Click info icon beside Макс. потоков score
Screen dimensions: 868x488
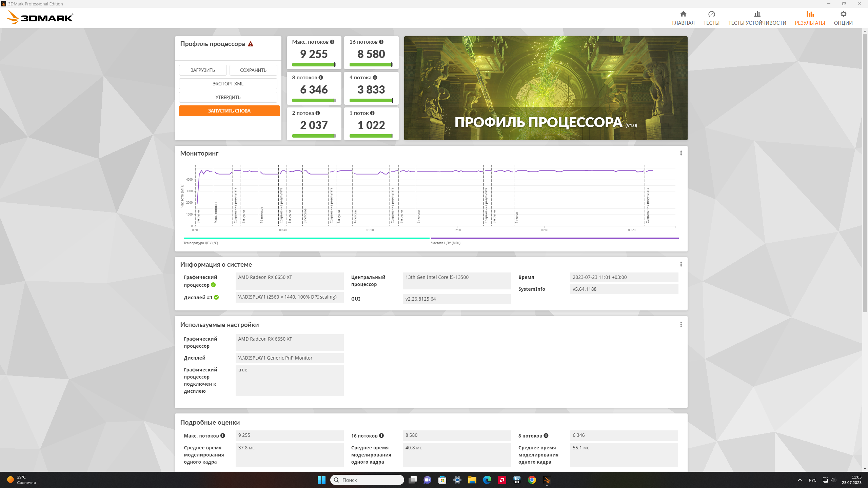(x=332, y=42)
